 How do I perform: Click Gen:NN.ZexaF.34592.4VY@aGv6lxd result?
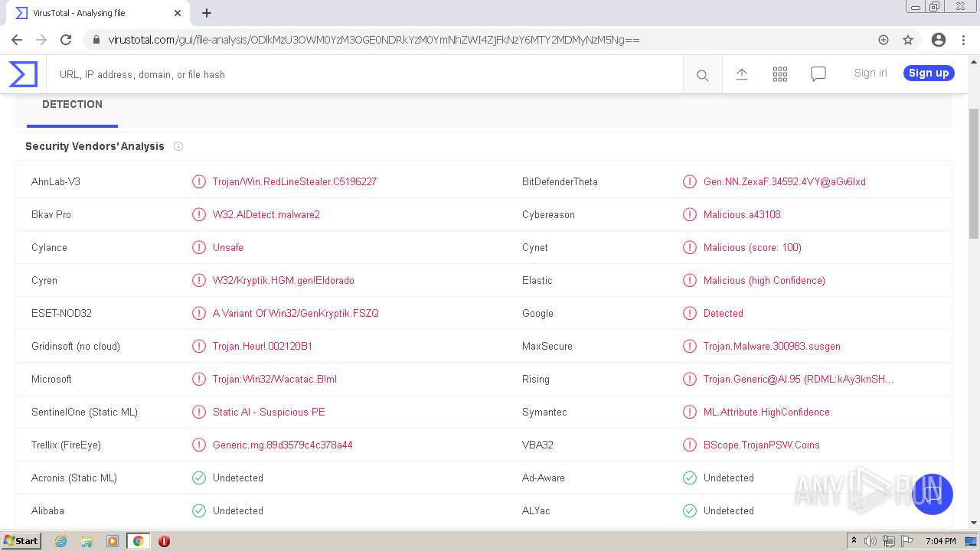click(785, 181)
